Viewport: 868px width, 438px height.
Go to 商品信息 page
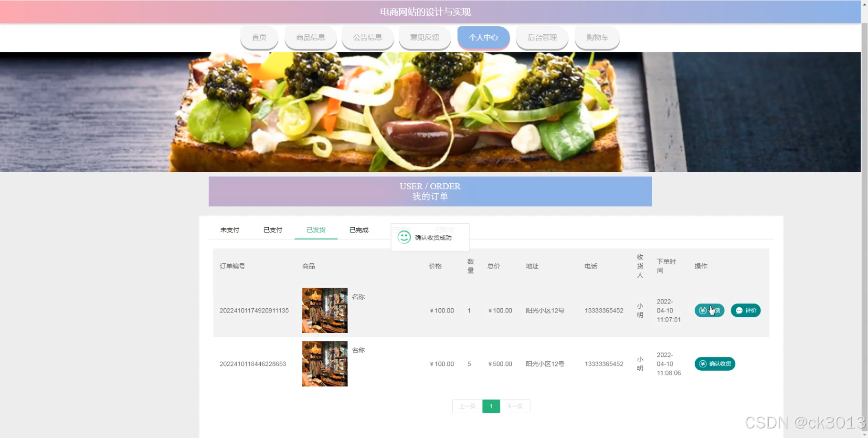(310, 37)
